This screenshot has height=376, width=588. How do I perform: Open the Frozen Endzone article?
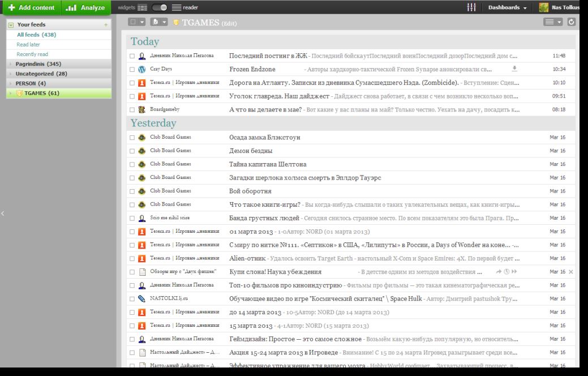coord(252,70)
